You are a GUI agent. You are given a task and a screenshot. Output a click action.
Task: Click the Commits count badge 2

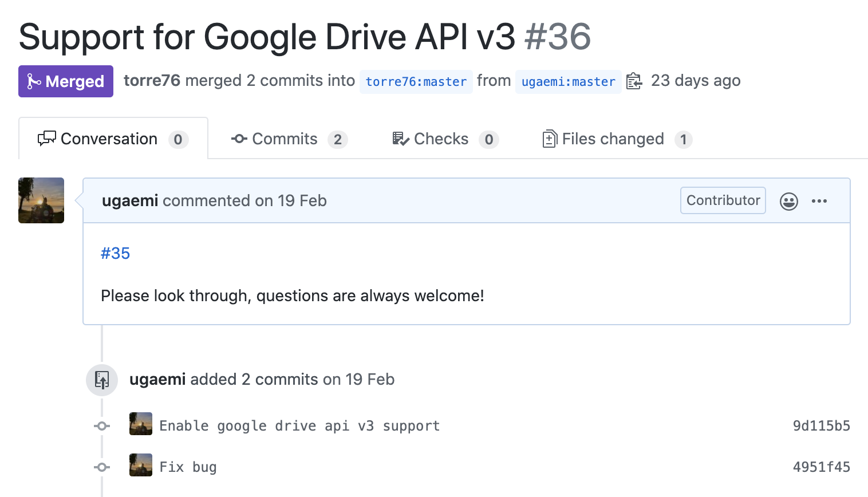tap(338, 140)
